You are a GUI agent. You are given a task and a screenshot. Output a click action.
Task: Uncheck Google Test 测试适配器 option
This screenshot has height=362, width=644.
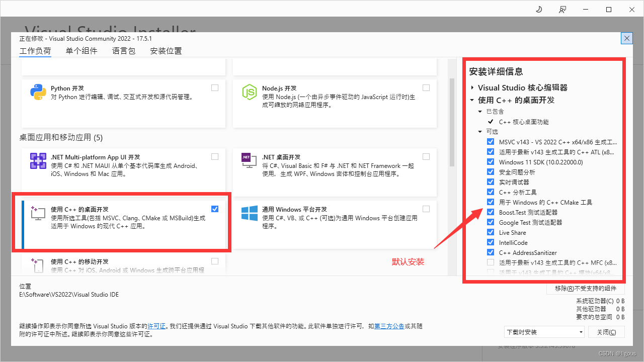[491, 222]
